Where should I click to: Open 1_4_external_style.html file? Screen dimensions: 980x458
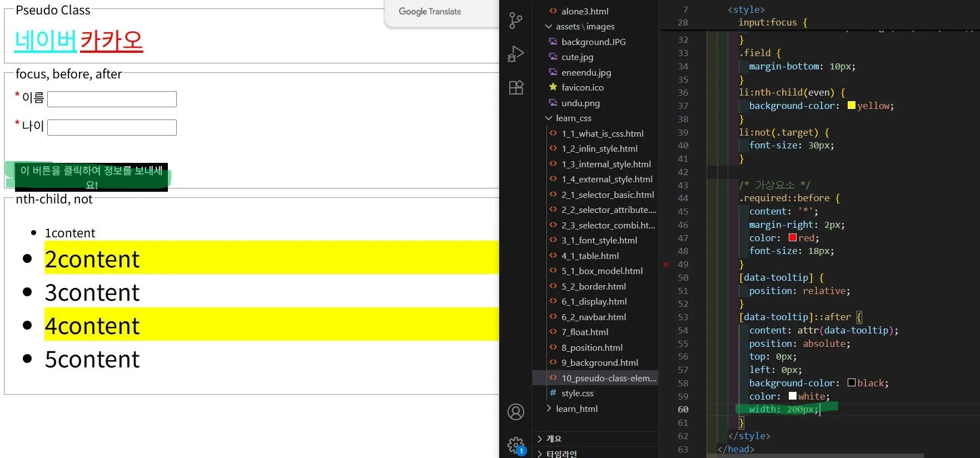pos(607,179)
